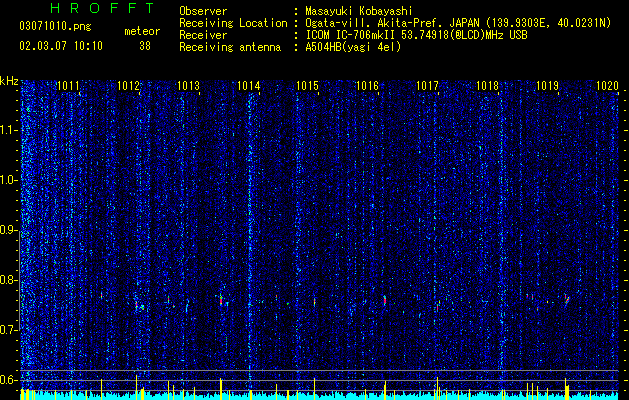Click the Receiver label
Image resolution: width=629 pixels, height=400 pixels.
click(x=203, y=35)
